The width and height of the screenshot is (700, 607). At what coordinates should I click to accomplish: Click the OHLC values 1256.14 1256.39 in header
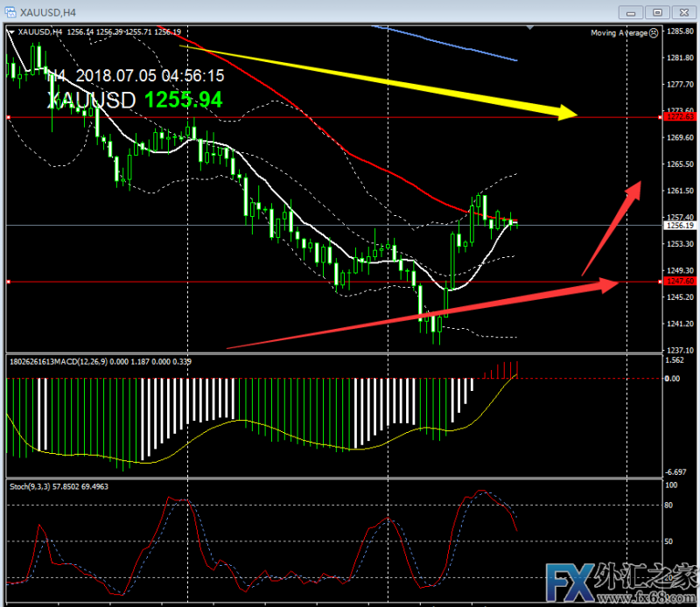click(x=95, y=32)
